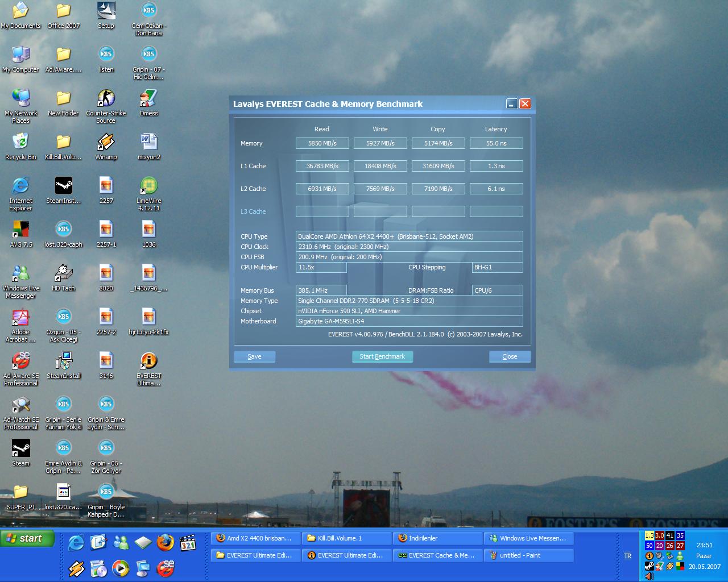Select EVEREST Ultimate desktop shortcut
Image resolution: width=728 pixels, height=582 pixels.
pos(148,369)
